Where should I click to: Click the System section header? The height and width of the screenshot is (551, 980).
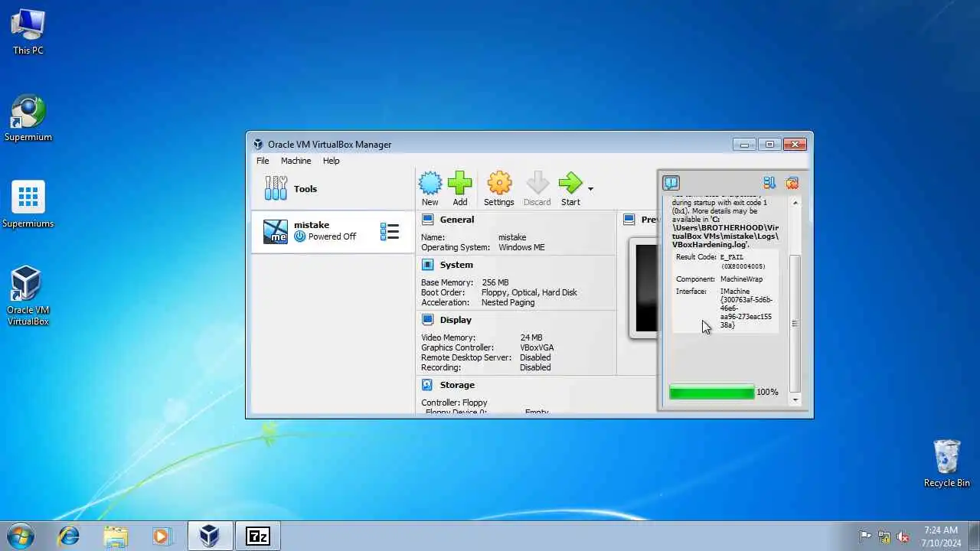456,265
